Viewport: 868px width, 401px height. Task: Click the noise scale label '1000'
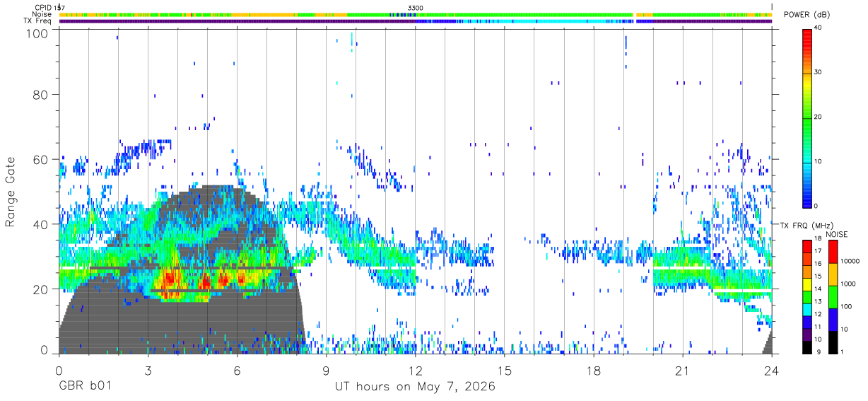849,284
